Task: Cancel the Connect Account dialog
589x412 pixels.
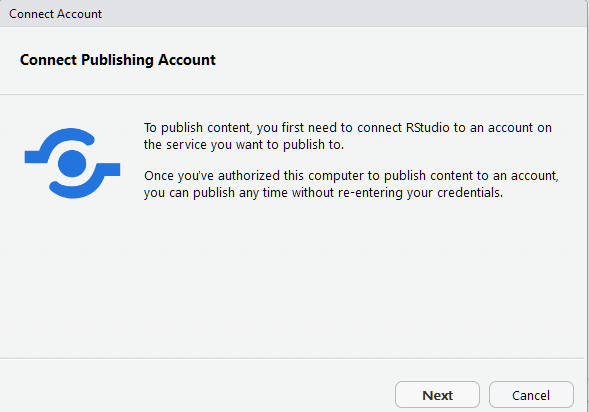Action: (x=531, y=395)
